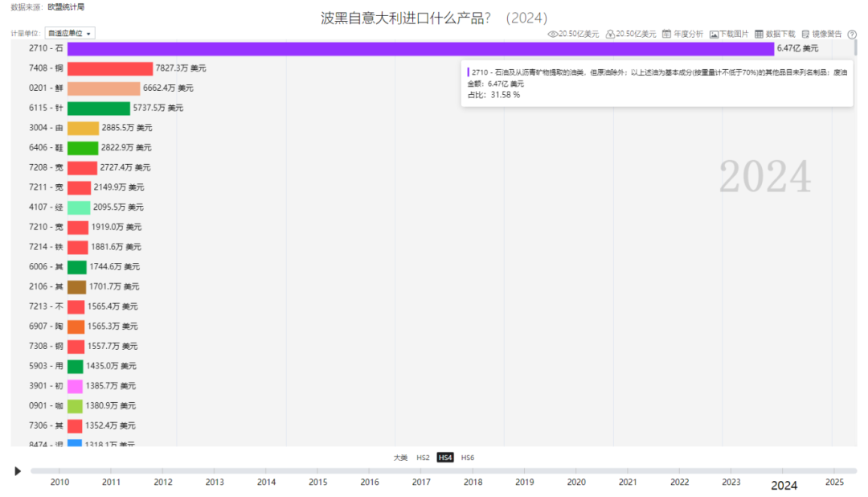
Task: Click the calendar icon for 年度分析
Action: 666,35
